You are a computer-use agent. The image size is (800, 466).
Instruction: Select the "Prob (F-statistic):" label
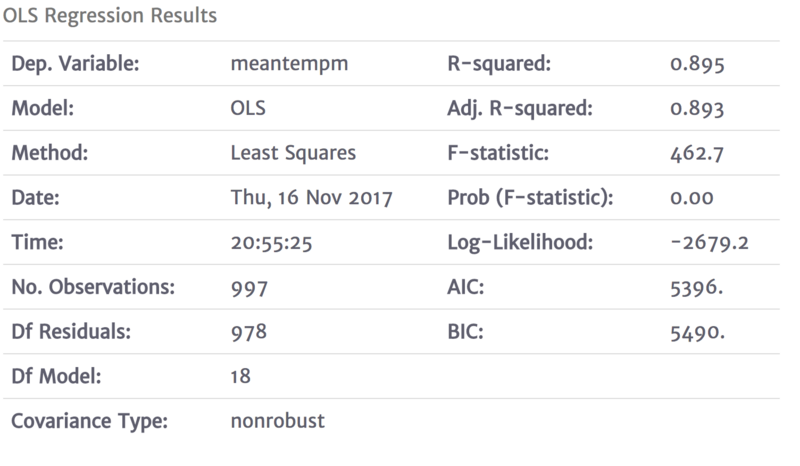coord(529,198)
